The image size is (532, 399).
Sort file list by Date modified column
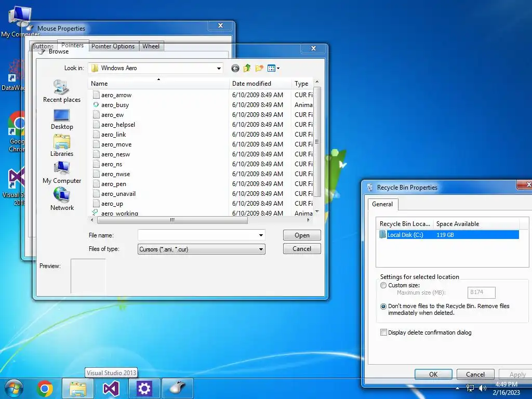pos(260,84)
